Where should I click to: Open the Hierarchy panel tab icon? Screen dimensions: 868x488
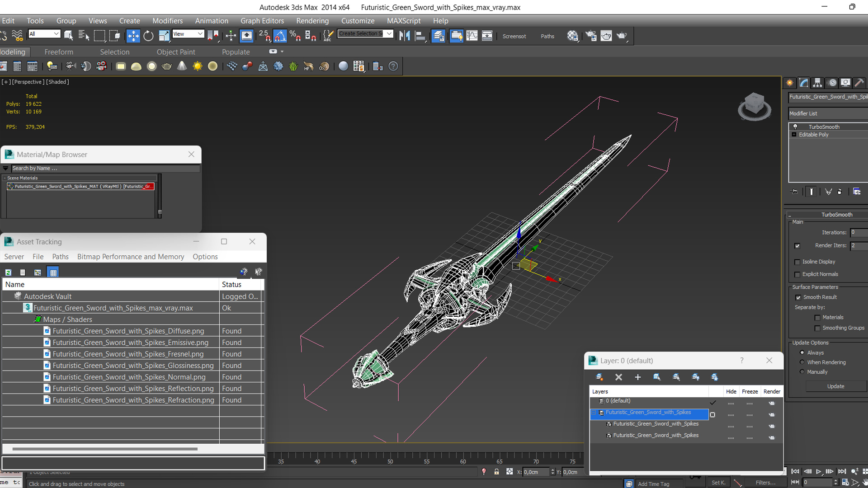[x=817, y=83]
